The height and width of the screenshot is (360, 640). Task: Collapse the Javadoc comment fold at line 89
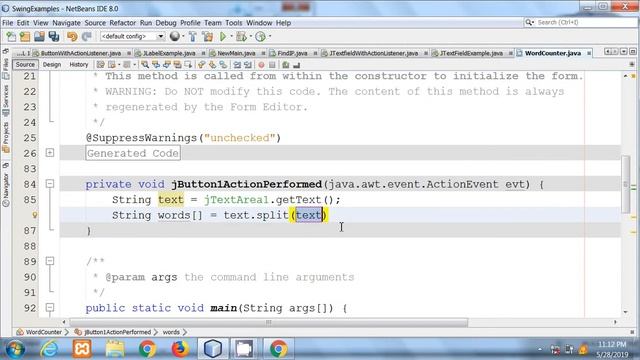(50, 260)
